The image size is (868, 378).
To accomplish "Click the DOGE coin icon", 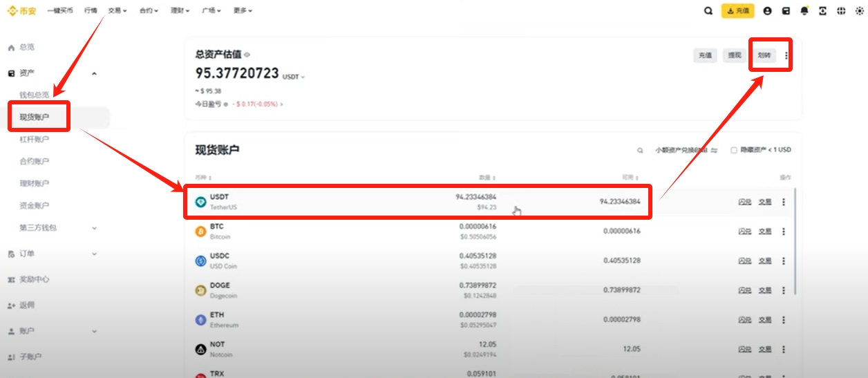I will (200, 290).
